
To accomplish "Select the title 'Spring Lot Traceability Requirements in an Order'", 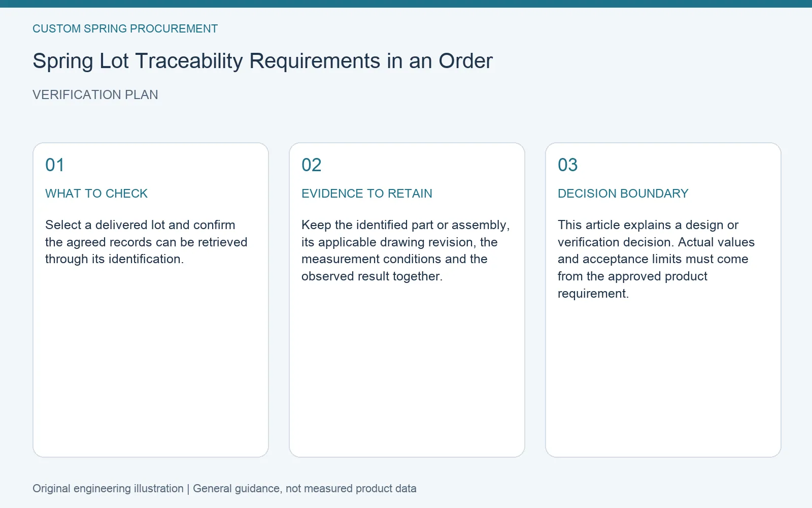I will point(262,61).
